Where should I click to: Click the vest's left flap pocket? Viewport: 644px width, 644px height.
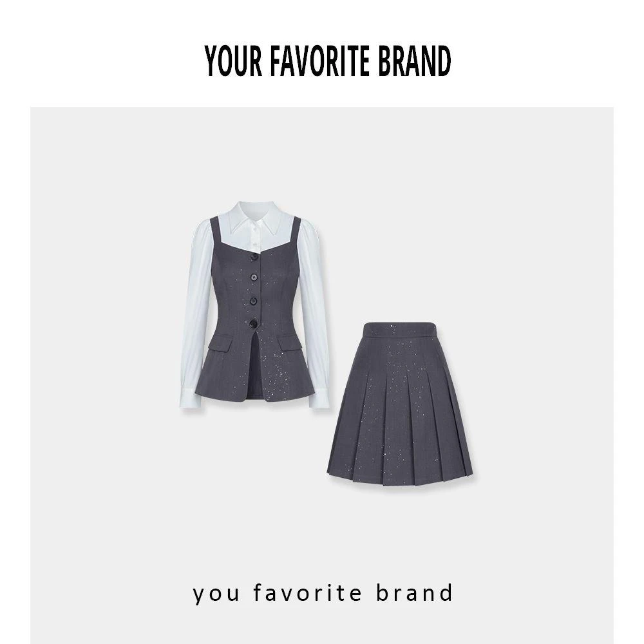(220, 343)
